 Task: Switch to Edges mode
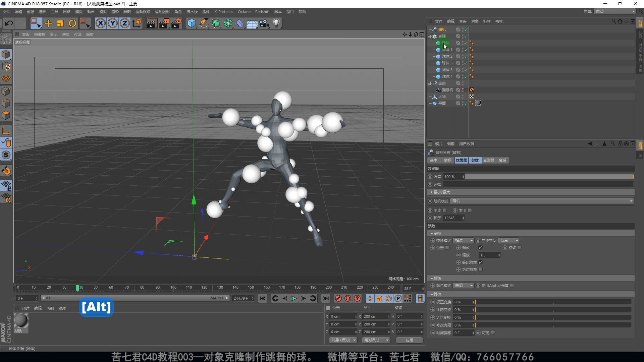point(6,103)
